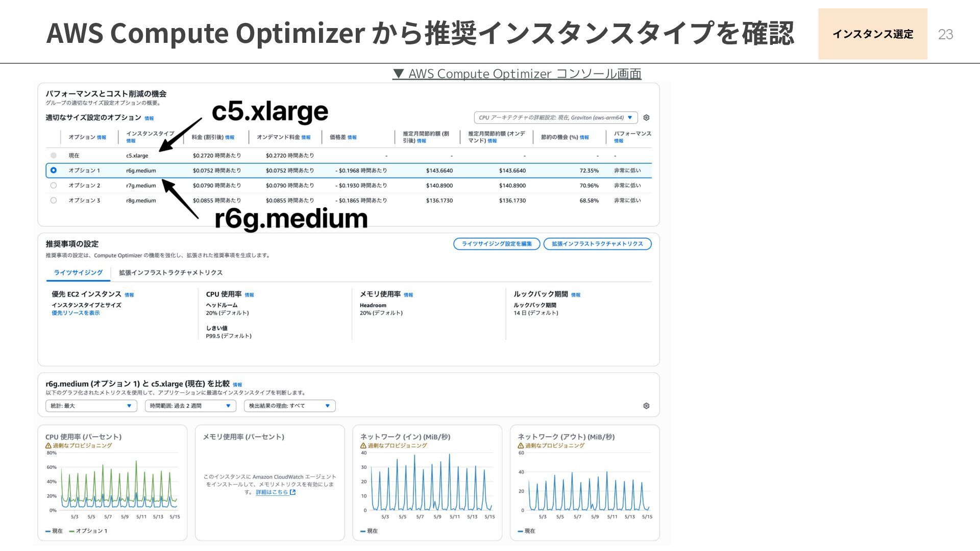Click 情報 link under インスタンスタイプ header

[x=131, y=141]
